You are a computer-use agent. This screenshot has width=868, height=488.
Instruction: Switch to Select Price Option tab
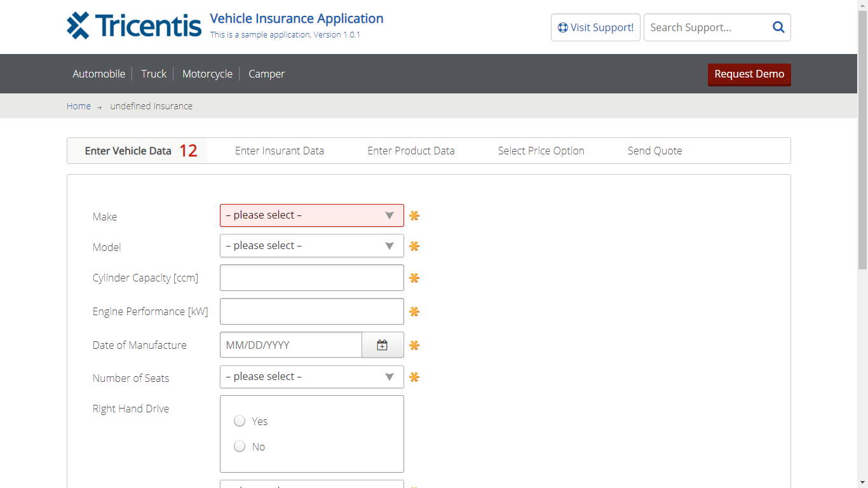coord(541,151)
